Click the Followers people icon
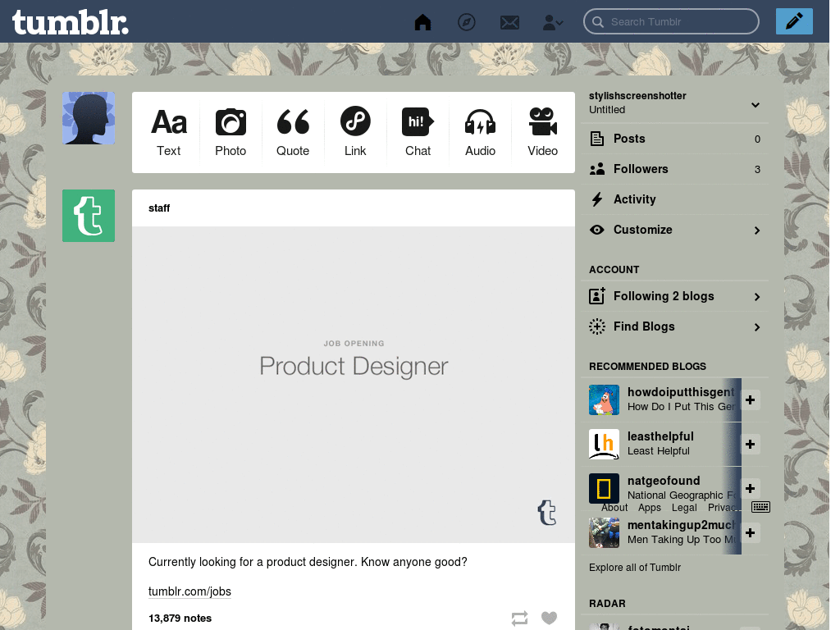The image size is (840, 630). tap(597, 169)
